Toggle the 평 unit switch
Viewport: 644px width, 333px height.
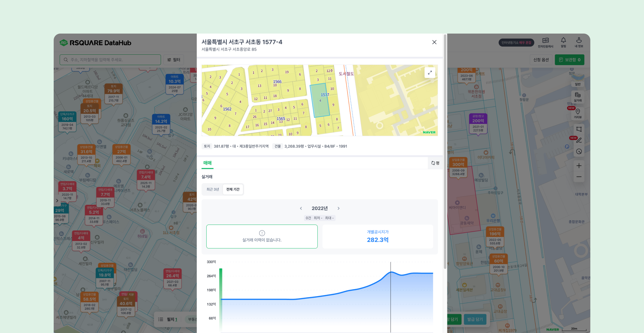[x=435, y=163]
